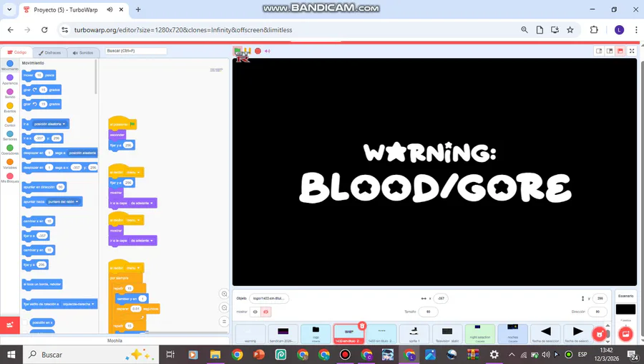This screenshot has width=644, height=364.
Task: Select the Movimiento block category
Action: click(10, 65)
